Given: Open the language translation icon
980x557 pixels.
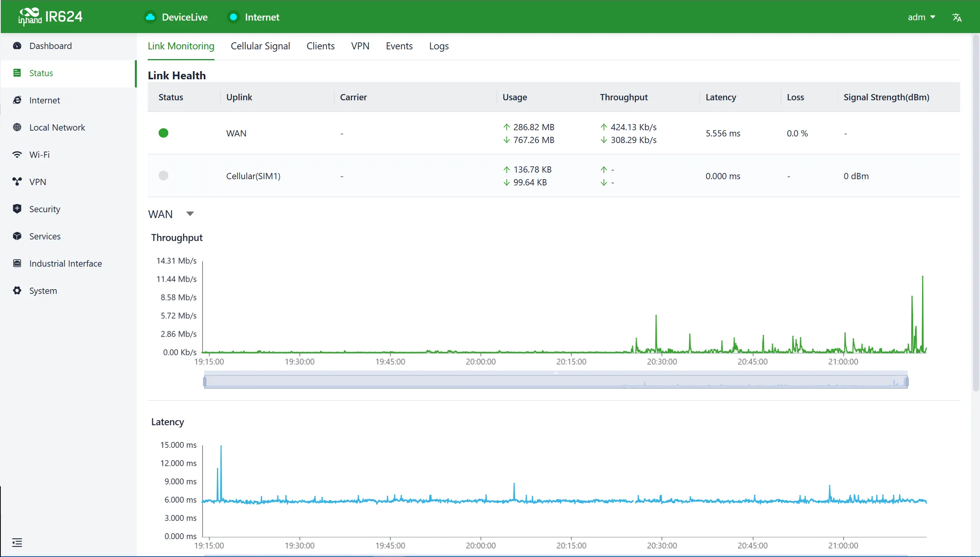Looking at the screenshot, I should (957, 17).
